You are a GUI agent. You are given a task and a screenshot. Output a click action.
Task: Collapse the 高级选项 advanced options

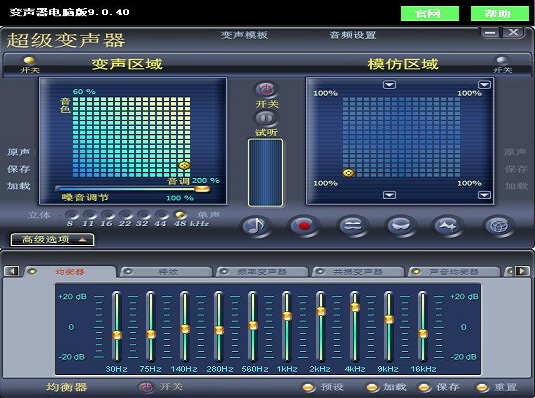[x=52, y=240]
